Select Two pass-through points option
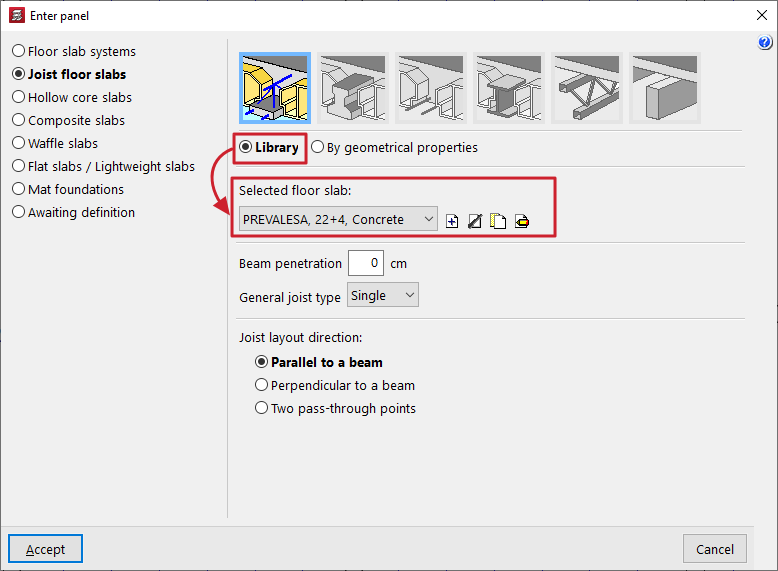 click(x=335, y=408)
